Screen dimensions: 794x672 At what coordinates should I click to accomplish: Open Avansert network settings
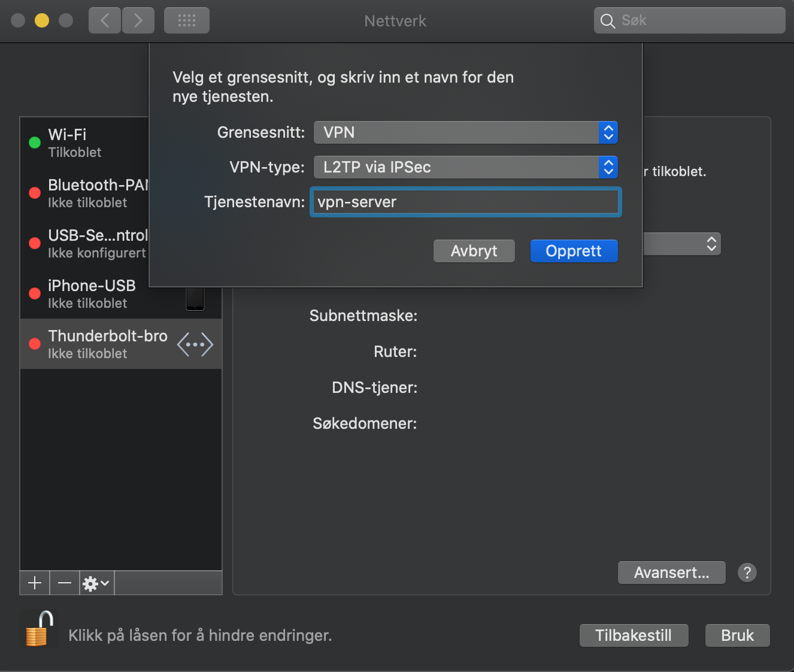(x=671, y=573)
